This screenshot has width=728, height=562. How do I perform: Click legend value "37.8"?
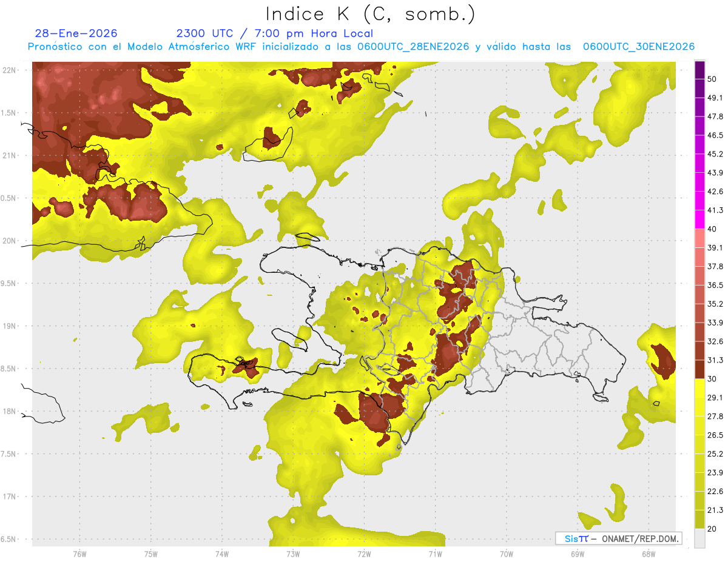tap(715, 266)
